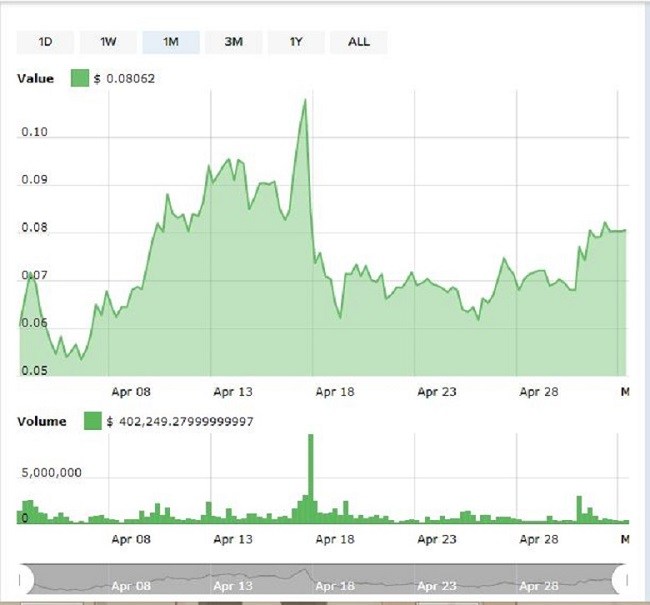Click Apr 08 label on price chart axis
This screenshot has height=605, width=650.
tap(131, 391)
